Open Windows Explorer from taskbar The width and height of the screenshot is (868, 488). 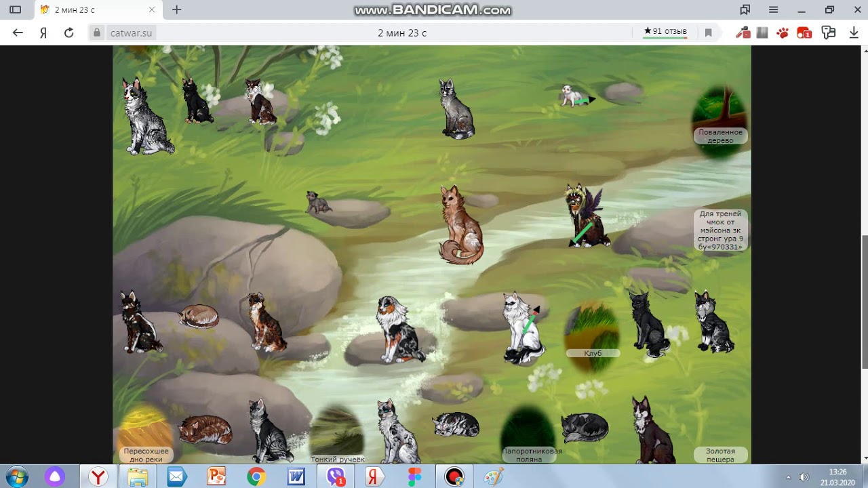tap(138, 476)
